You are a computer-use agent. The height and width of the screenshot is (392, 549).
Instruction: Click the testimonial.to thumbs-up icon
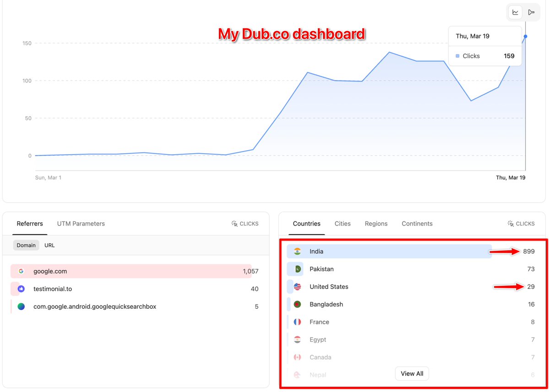click(22, 289)
